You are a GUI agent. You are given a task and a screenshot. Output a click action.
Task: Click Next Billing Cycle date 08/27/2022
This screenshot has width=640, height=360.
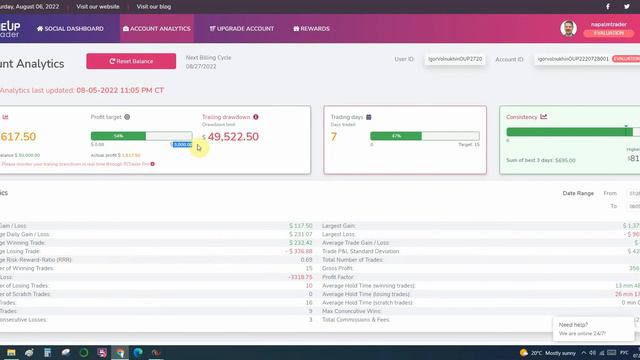pyautogui.click(x=201, y=67)
